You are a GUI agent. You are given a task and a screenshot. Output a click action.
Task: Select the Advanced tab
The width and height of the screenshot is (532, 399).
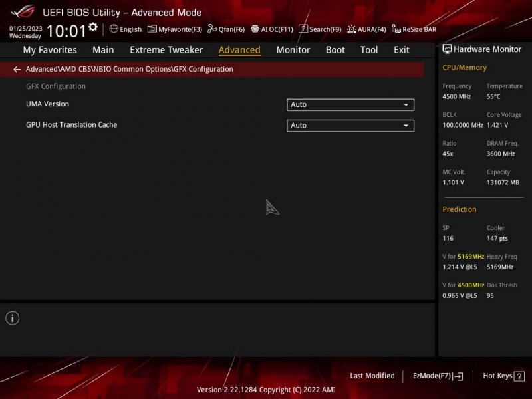tap(239, 50)
